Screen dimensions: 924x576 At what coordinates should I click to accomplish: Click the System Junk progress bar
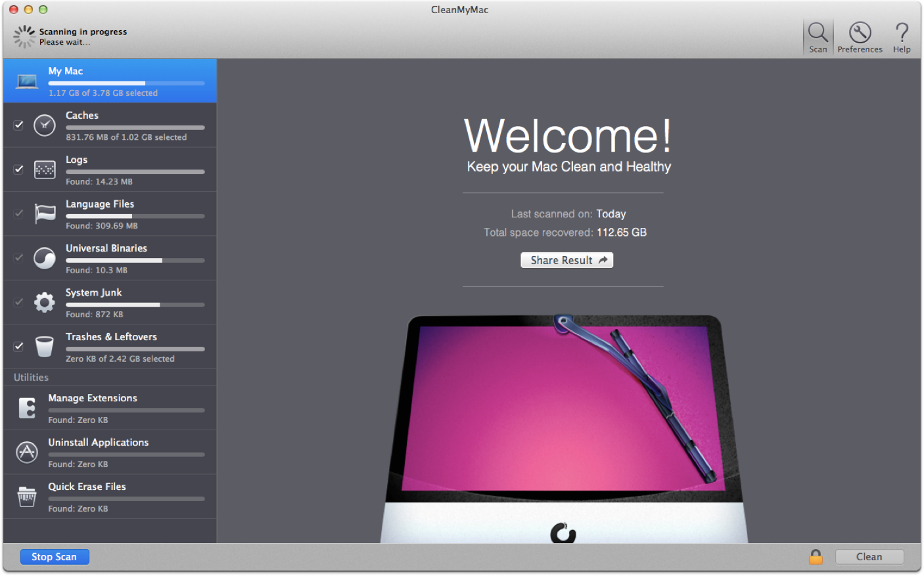point(135,305)
